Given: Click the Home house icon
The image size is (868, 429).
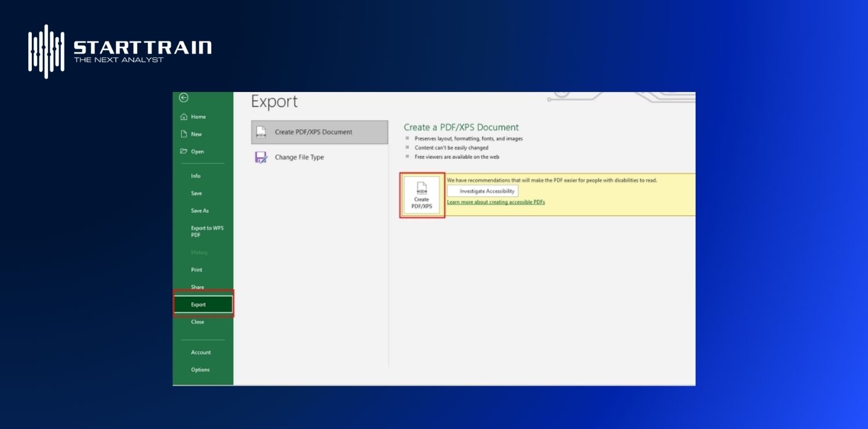Looking at the screenshot, I should click(183, 117).
